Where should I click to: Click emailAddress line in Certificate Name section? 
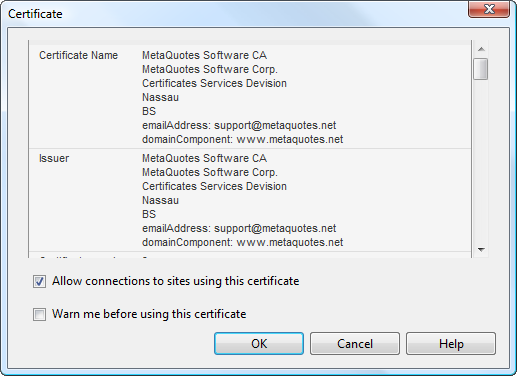[x=239, y=125]
